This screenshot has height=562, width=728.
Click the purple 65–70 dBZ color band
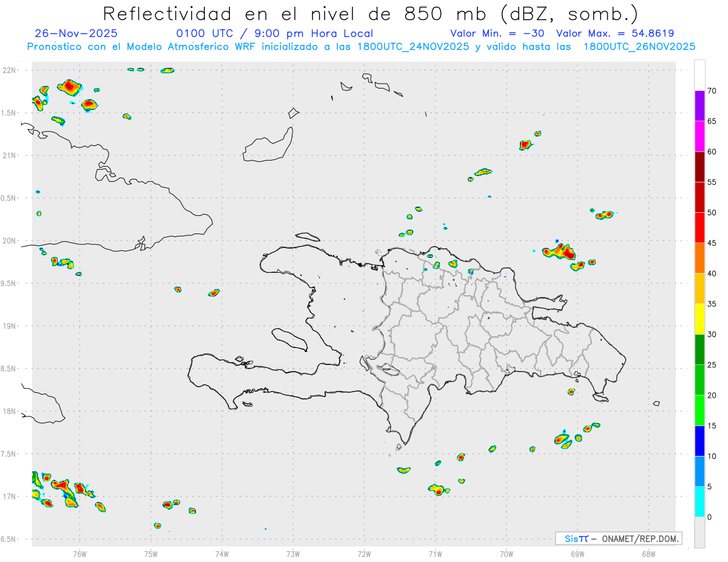(x=699, y=106)
